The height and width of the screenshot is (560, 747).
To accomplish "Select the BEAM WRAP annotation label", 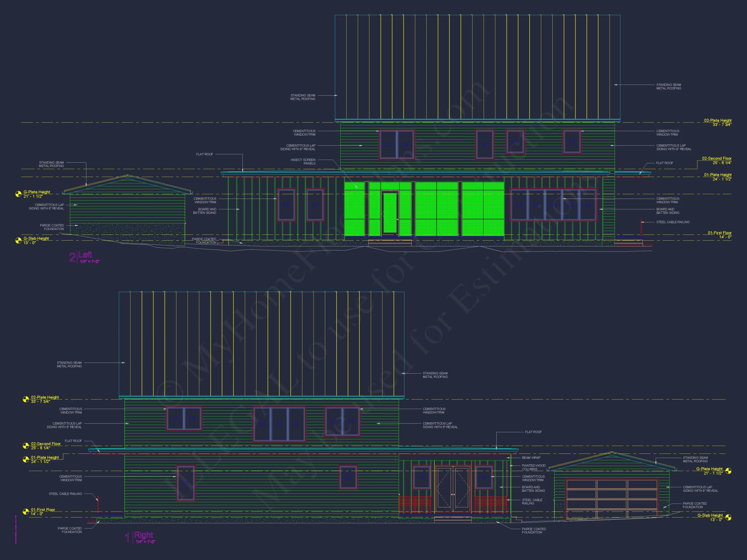I will pyautogui.click(x=531, y=458).
